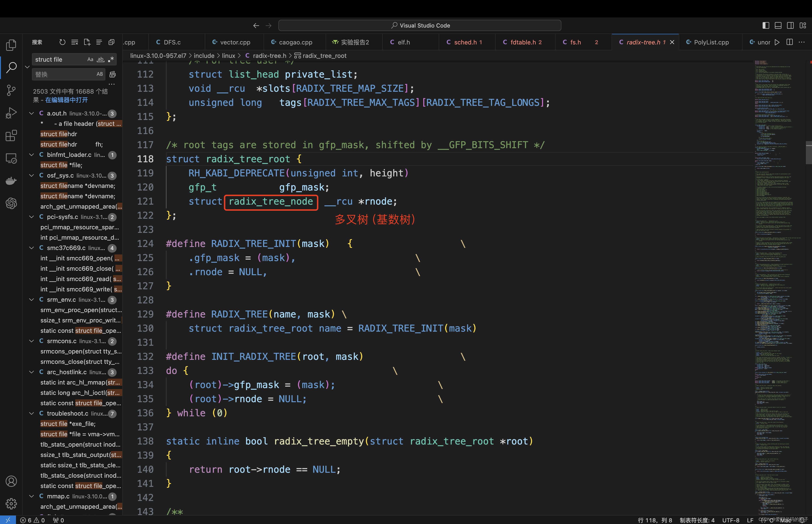Open the Accounts menu in activity bar
Viewport: 812px width, 524px height.
(11, 481)
